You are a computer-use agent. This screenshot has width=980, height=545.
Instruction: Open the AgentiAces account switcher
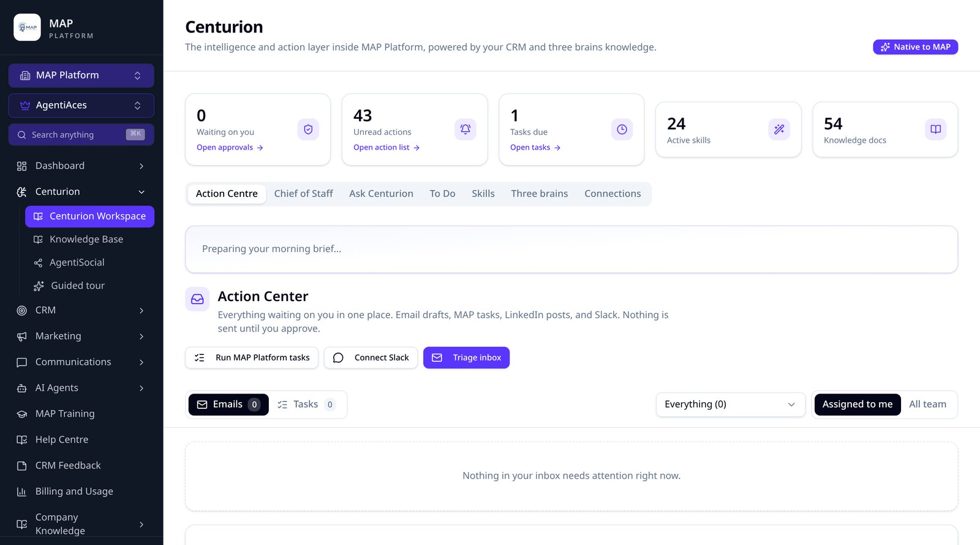(81, 105)
